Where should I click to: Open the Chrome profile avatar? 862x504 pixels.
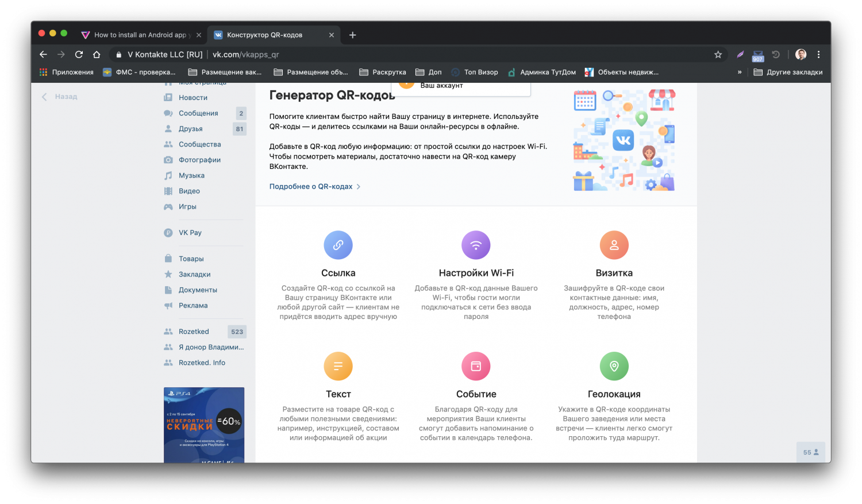[x=801, y=55]
